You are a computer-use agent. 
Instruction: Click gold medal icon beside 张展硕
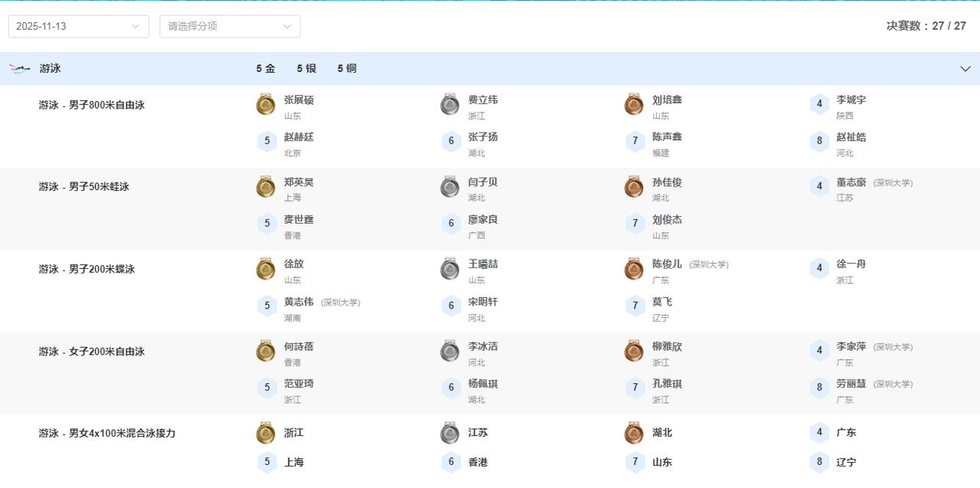pyautogui.click(x=266, y=105)
